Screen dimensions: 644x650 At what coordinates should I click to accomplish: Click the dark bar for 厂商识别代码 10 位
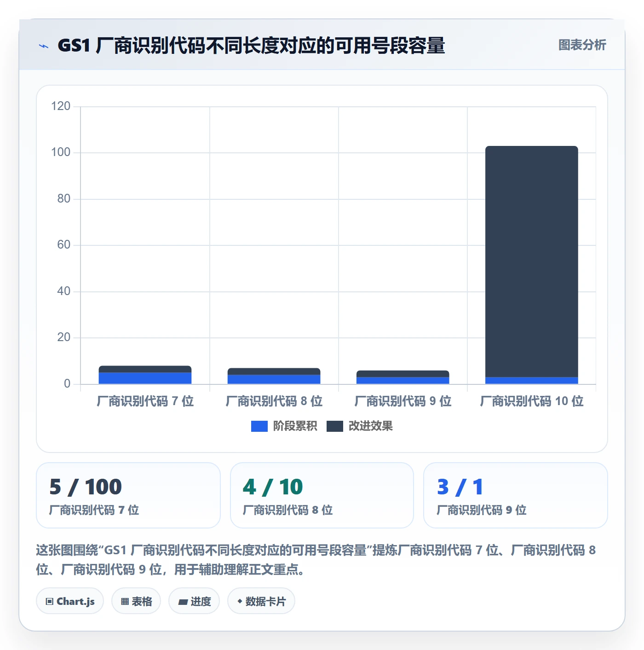[531, 261]
